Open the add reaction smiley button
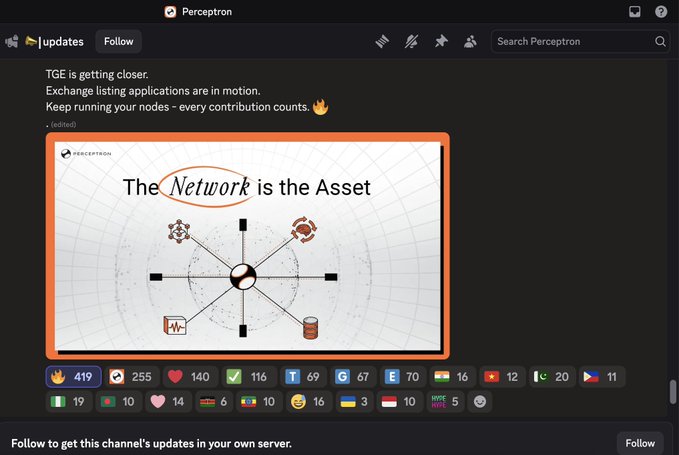679x455 pixels. point(479,402)
